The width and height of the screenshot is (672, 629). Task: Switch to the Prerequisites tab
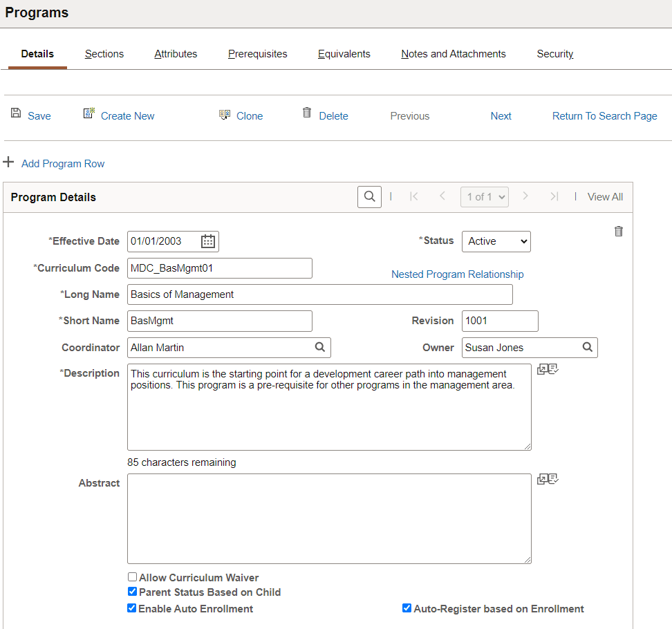pyautogui.click(x=258, y=54)
